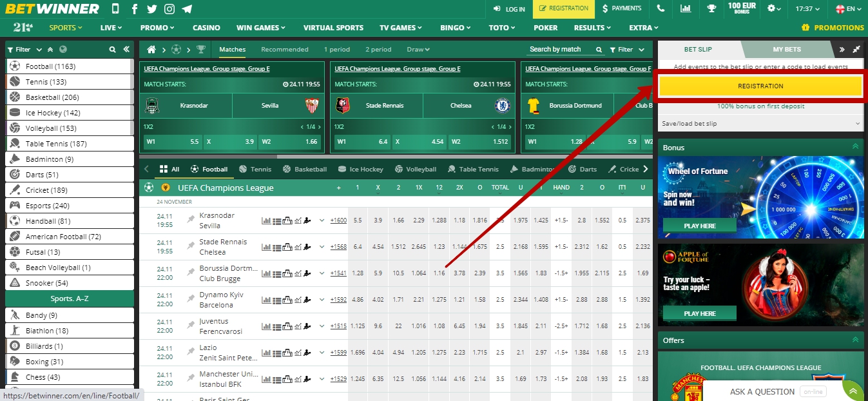The height and width of the screenshot is (401, 868).
Task: Expand markets for Krasnodar vs Sevilla row
Action: [x=322, y=220]
